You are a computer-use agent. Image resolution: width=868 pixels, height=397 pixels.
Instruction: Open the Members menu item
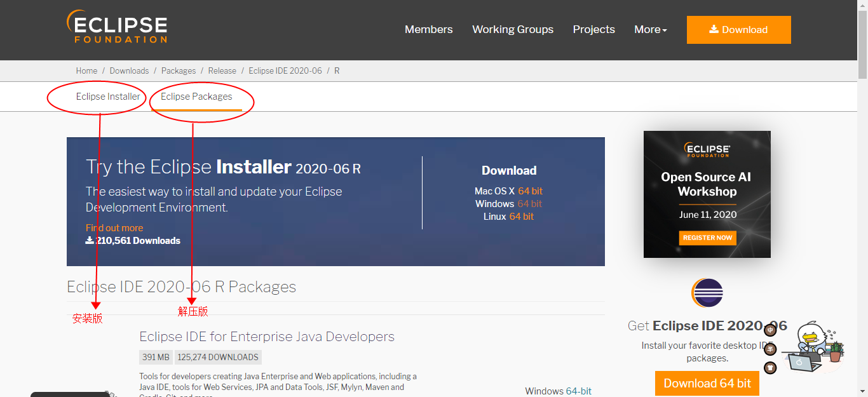(429, 29)
